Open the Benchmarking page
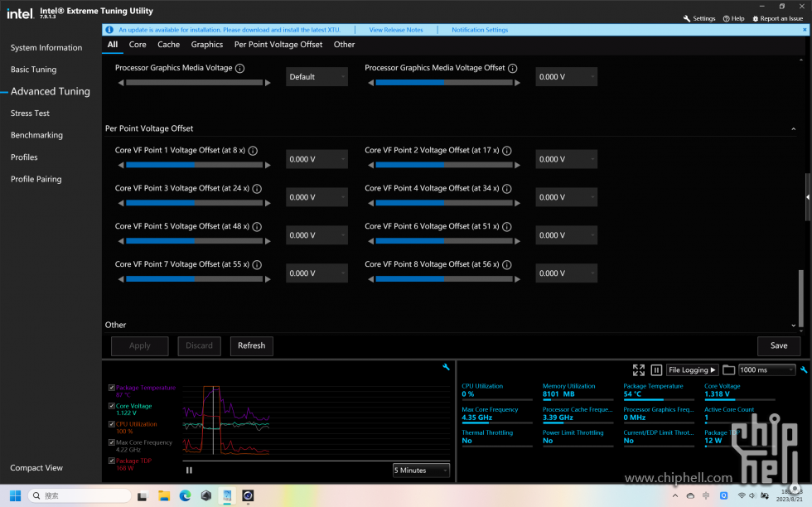812x507 pixels. (x=36, y=135)
